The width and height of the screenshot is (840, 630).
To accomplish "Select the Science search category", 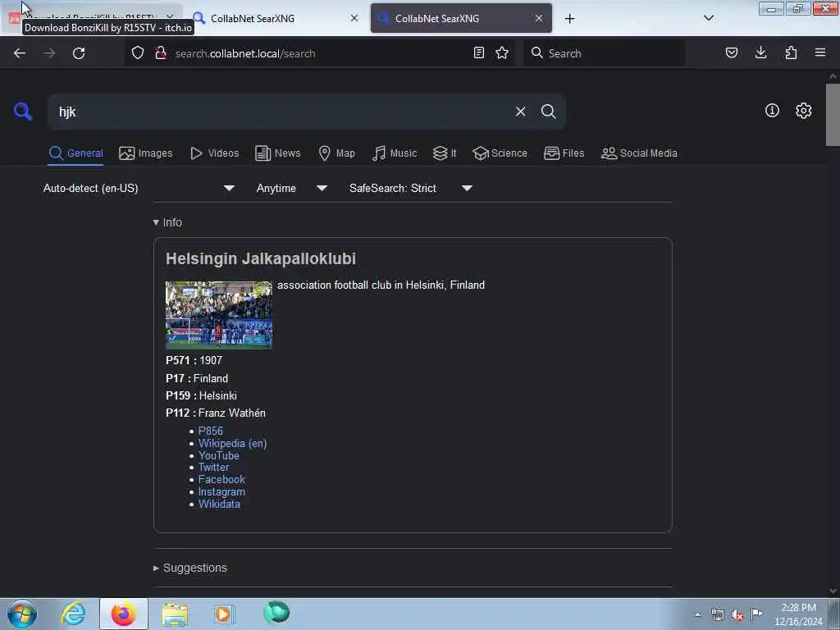I will 500,153.
